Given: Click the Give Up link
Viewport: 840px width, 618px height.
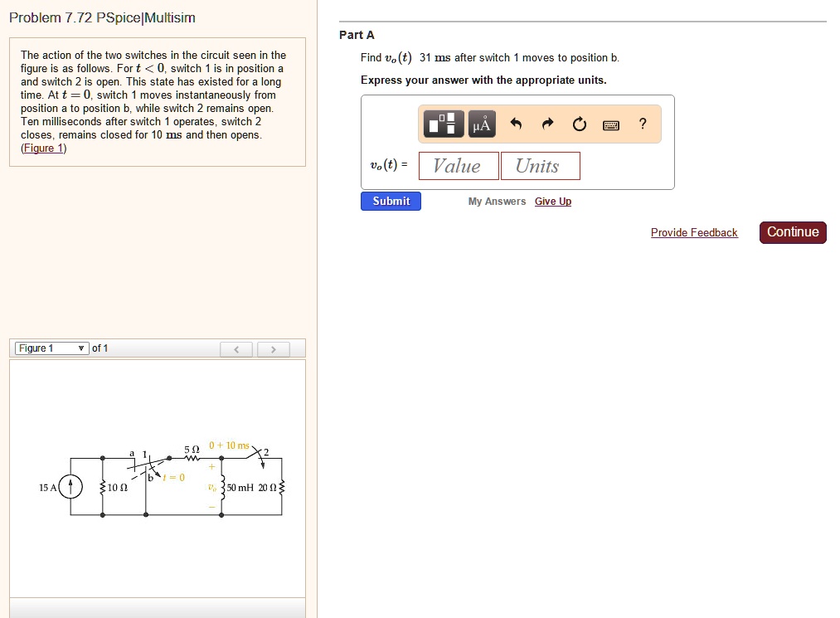Looking at the screenshot, I should 552,201.
